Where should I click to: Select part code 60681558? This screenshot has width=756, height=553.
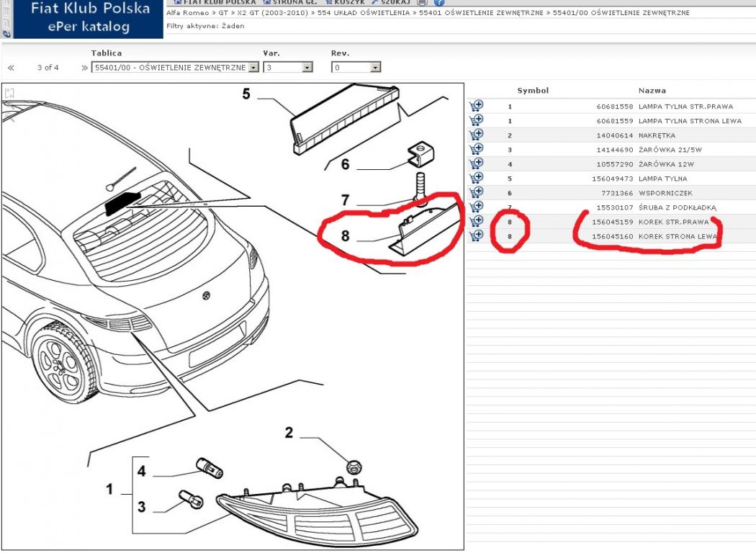[x=615, y=107]
